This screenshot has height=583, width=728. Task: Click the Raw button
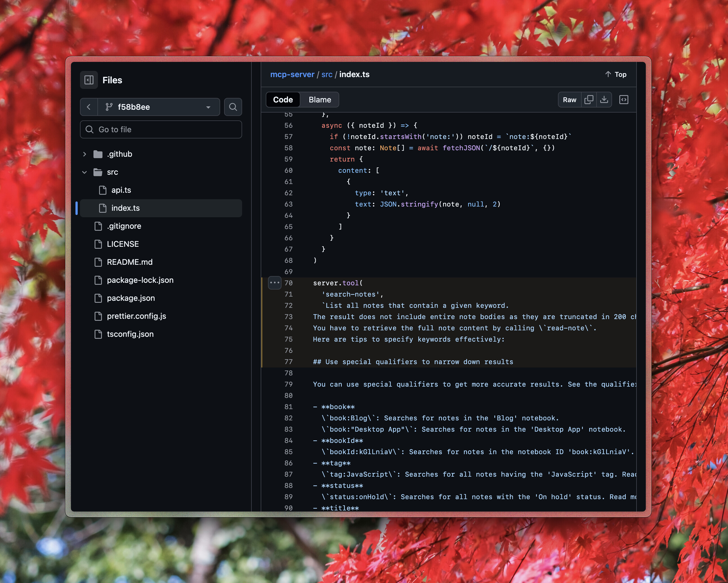[x=569, y=100]
